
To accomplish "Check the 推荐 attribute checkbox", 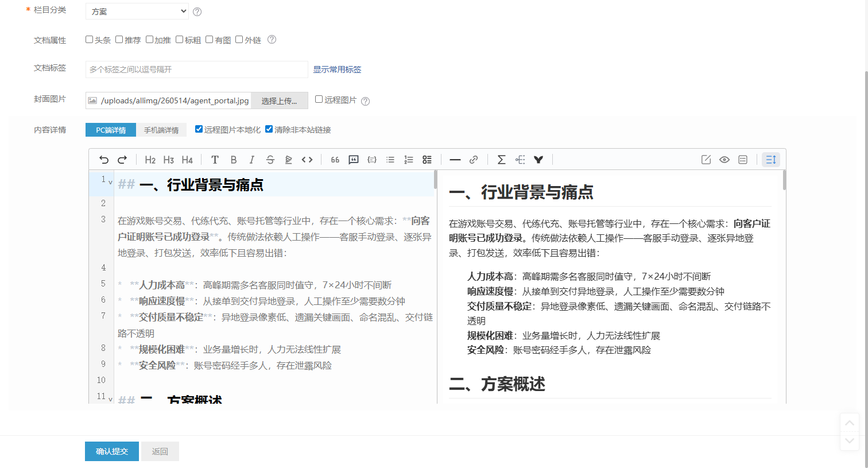I will tap(119, 40).
